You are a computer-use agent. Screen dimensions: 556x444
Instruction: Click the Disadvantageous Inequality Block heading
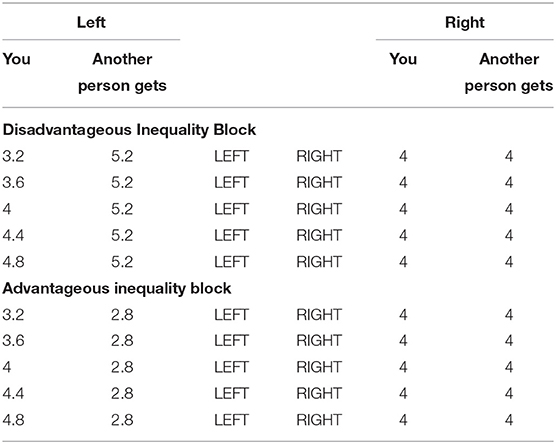(x=129, y=130)
